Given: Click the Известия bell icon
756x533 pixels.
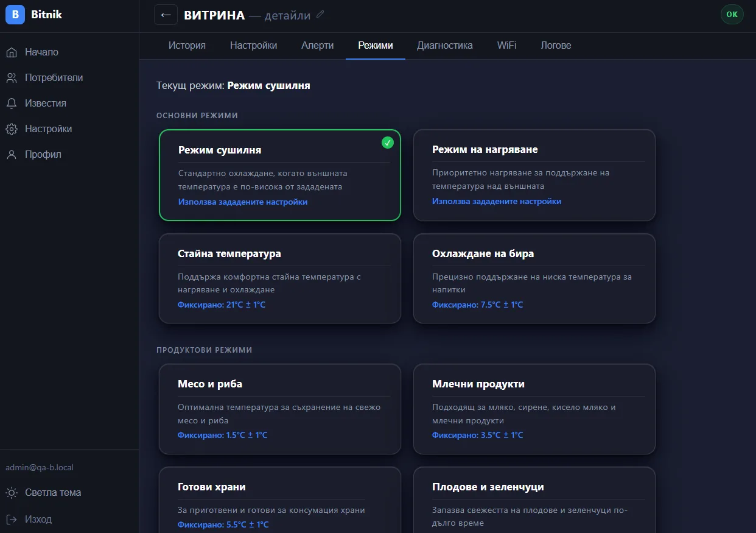Looking at the screenshot, I should [x=12, y=104].
